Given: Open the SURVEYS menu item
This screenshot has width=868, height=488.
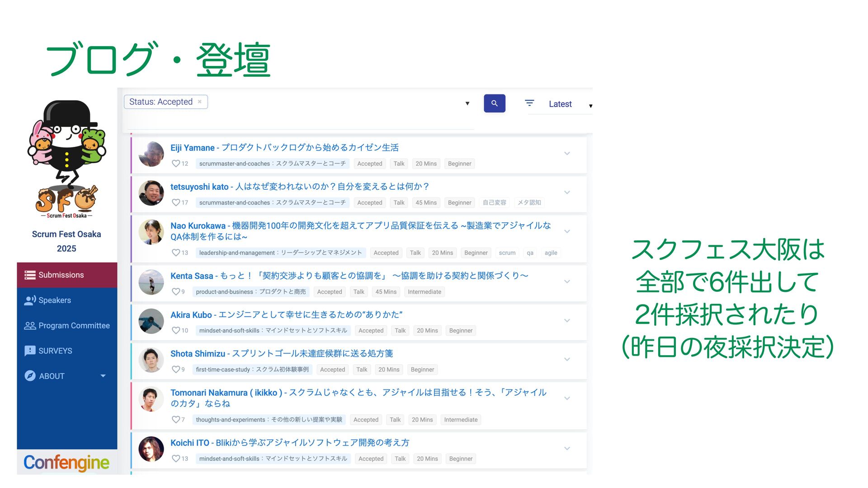Looking at the screenshot, I should (x=67, y=351).
